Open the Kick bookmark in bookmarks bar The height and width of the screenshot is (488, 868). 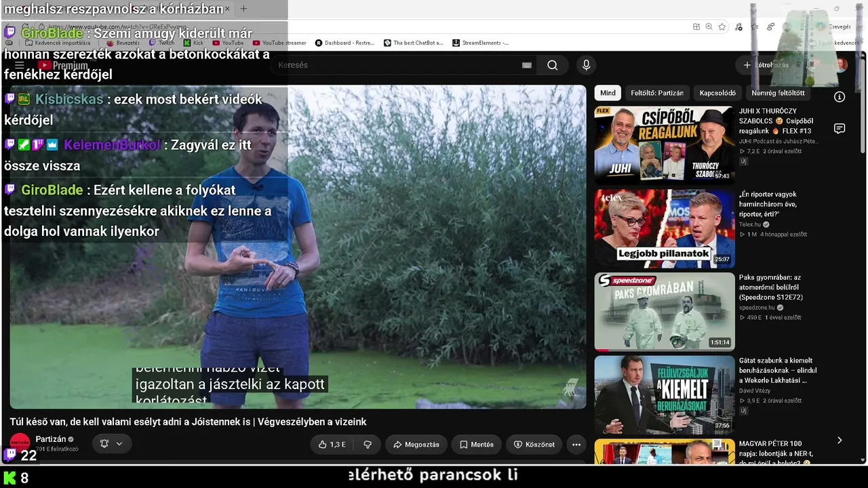coord(193,43)
